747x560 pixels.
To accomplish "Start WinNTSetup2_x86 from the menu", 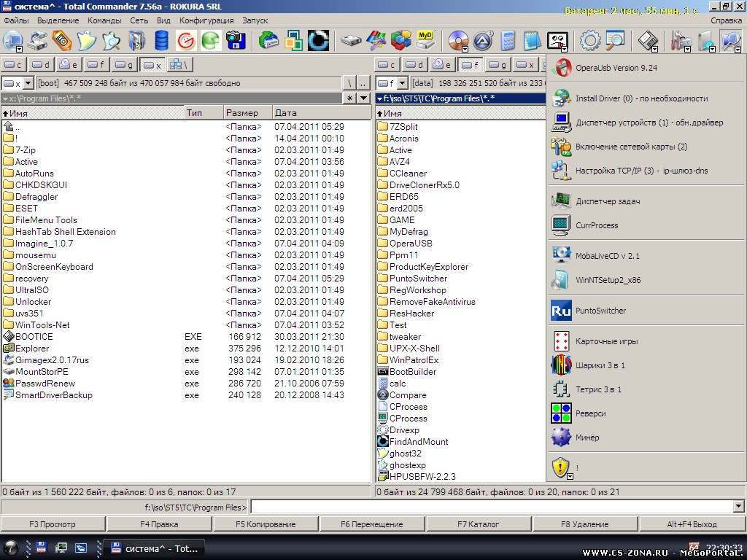I will click(x=646, y=280).
